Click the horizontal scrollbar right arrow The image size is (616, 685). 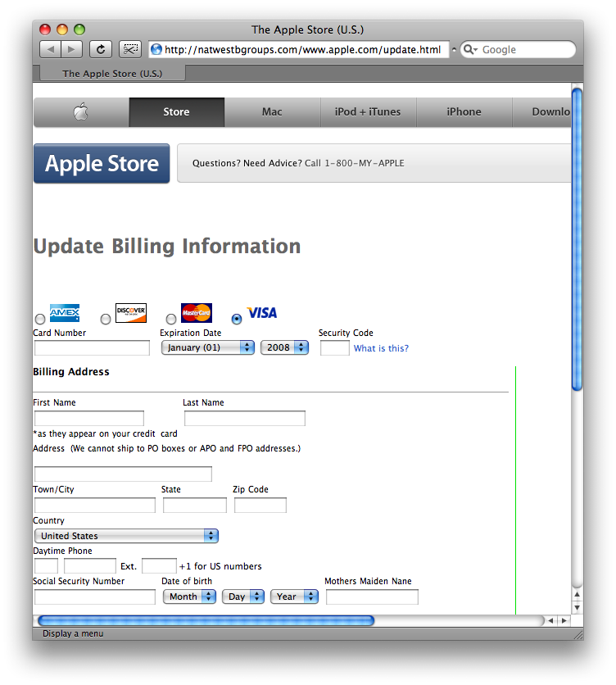pyautogui.click(x=564, y=620)
